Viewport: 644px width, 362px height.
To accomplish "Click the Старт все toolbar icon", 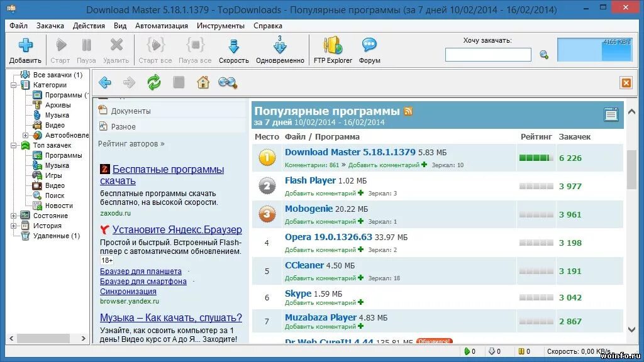I will (x=155, y=50).
